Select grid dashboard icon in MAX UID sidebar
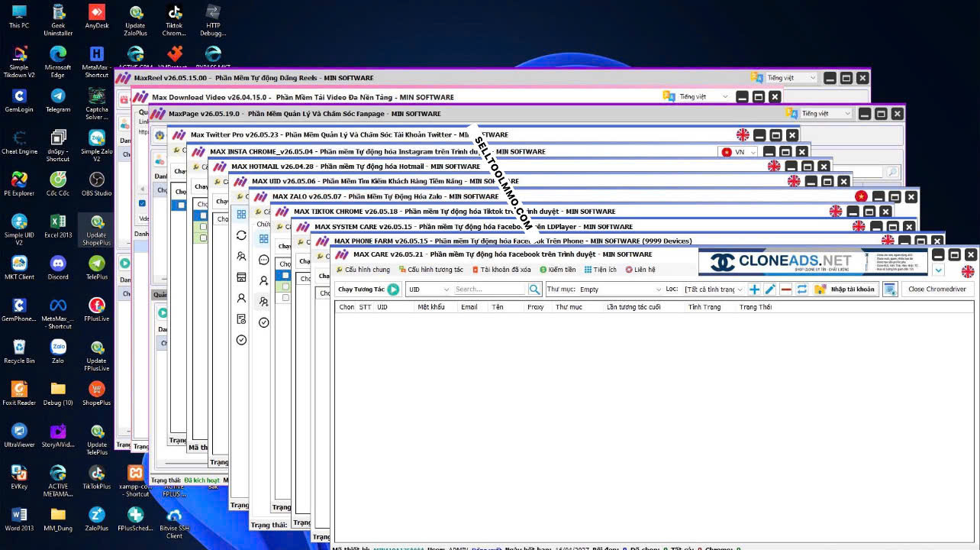This screenshot has width=980, height=550. 241,215
